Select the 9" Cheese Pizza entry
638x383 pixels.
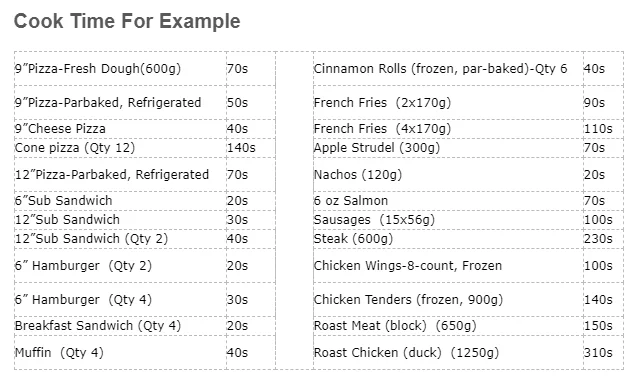60,129
